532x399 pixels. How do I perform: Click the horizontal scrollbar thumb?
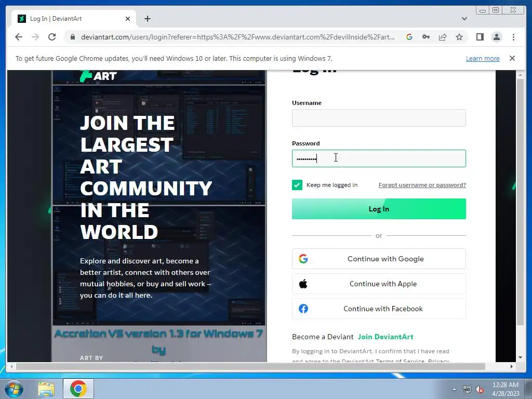(250, 366)
